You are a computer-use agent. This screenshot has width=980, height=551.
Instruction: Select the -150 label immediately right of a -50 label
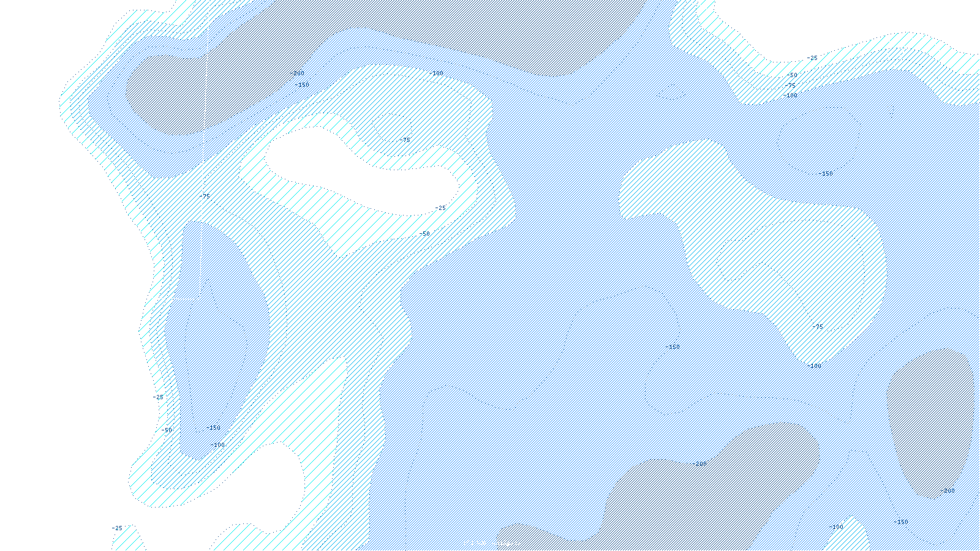tap(213, 428)
